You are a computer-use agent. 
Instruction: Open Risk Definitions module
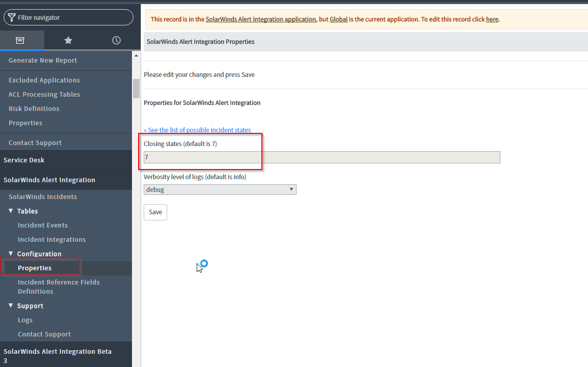pos(34,108)
